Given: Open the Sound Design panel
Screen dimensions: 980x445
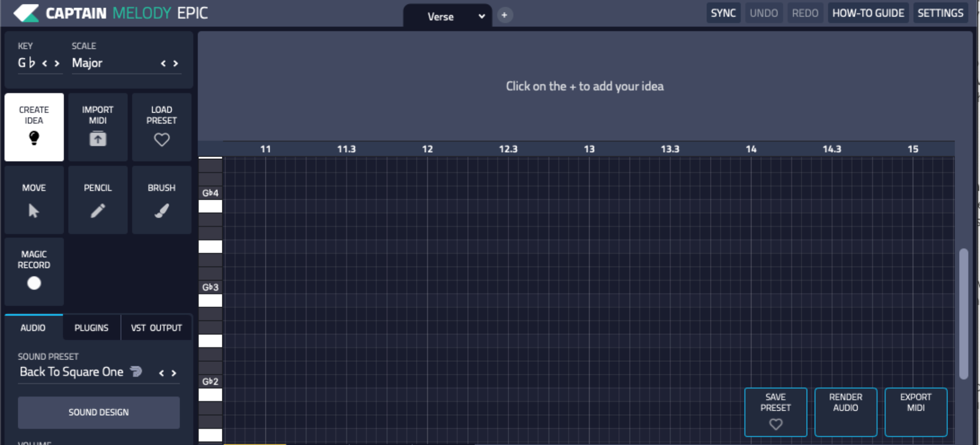Looking at the screenshot, I should point(98,413).
